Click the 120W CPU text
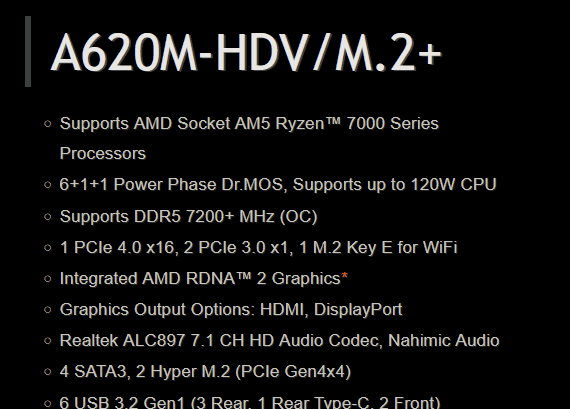 tap(454, 185)
